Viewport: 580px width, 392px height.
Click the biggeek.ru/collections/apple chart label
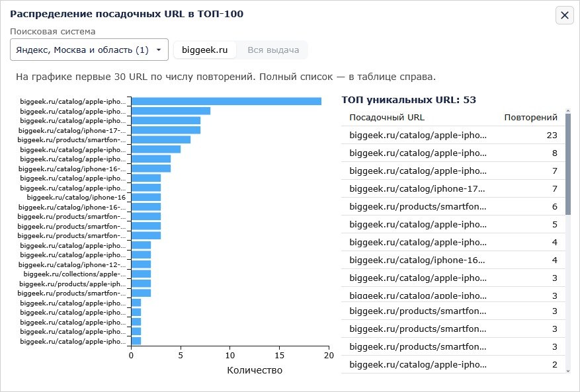pyautogui.click(x=74, y=274)
